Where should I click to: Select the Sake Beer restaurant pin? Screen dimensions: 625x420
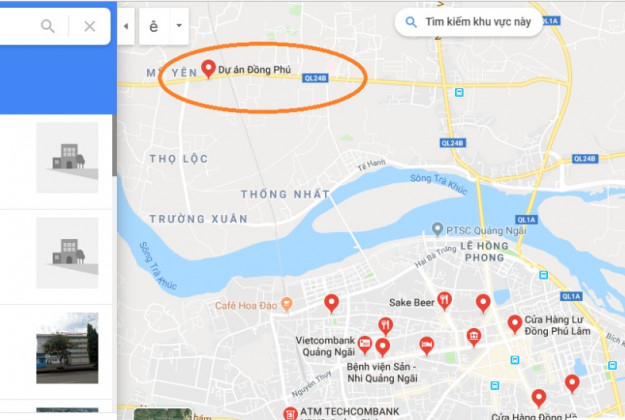click(444, 301)
